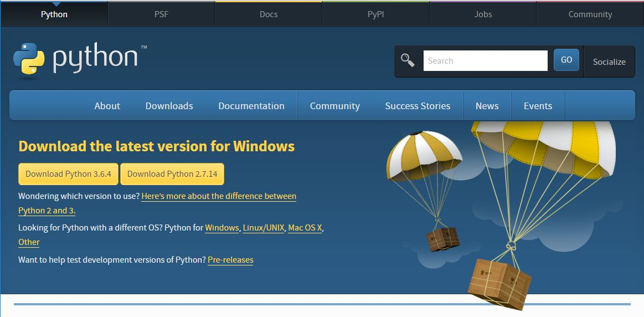The width and height of the screenshot is (644, 317).
Task: Open the Pre-releases link
Action: pos(230,260)
